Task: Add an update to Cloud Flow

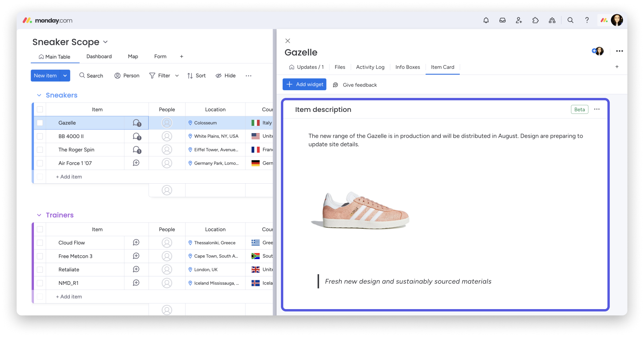Action: (136, 243)
